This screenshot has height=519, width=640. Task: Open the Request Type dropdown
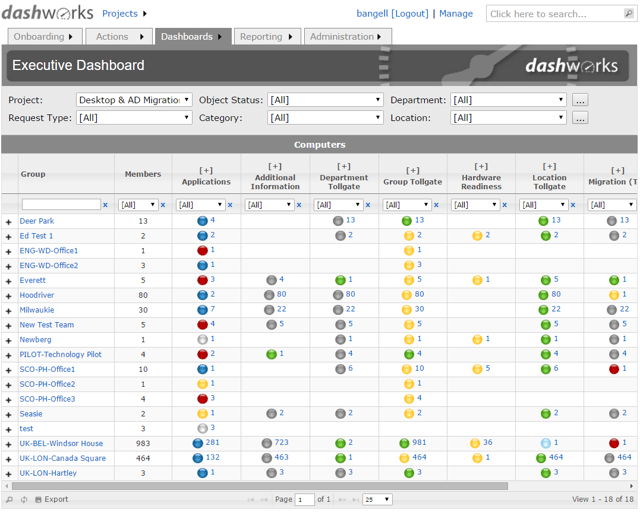tap(134, 118)
